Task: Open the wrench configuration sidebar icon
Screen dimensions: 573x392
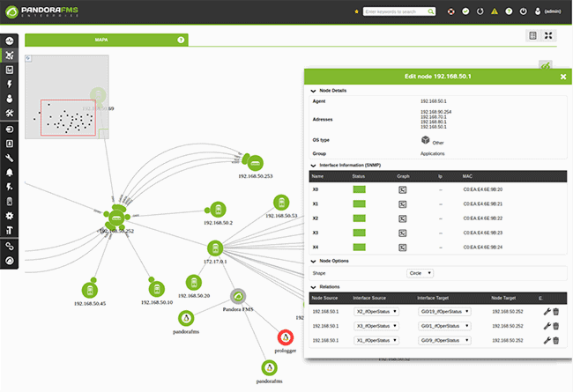Action: pos(10,158)
